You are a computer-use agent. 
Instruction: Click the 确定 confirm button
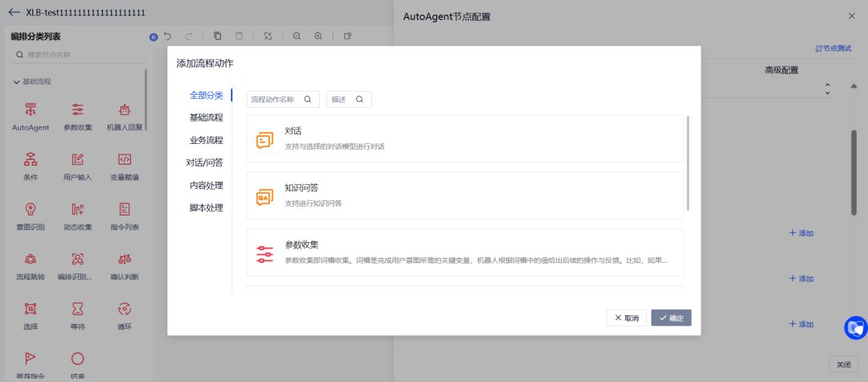click(x=671, y=318)
